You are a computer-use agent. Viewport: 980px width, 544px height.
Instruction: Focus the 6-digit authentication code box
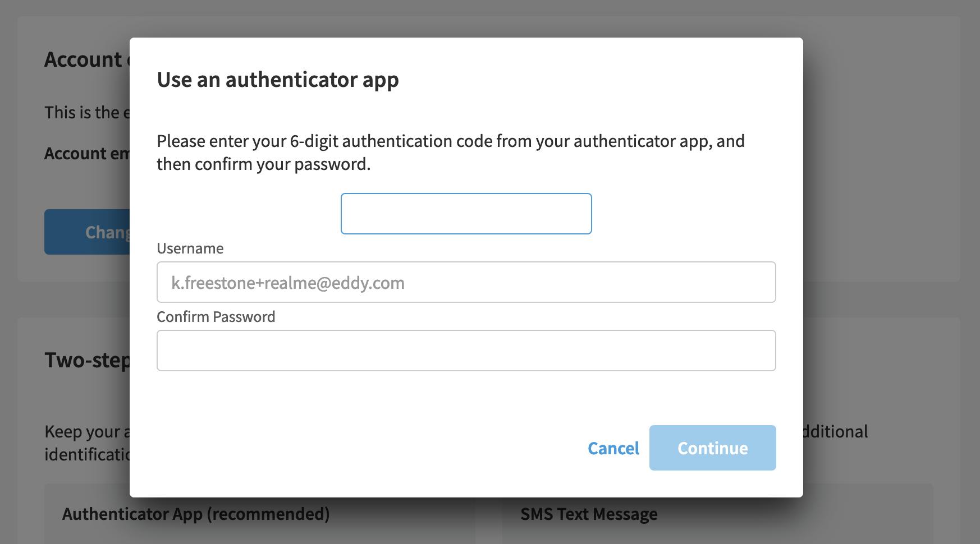point(466,214)
